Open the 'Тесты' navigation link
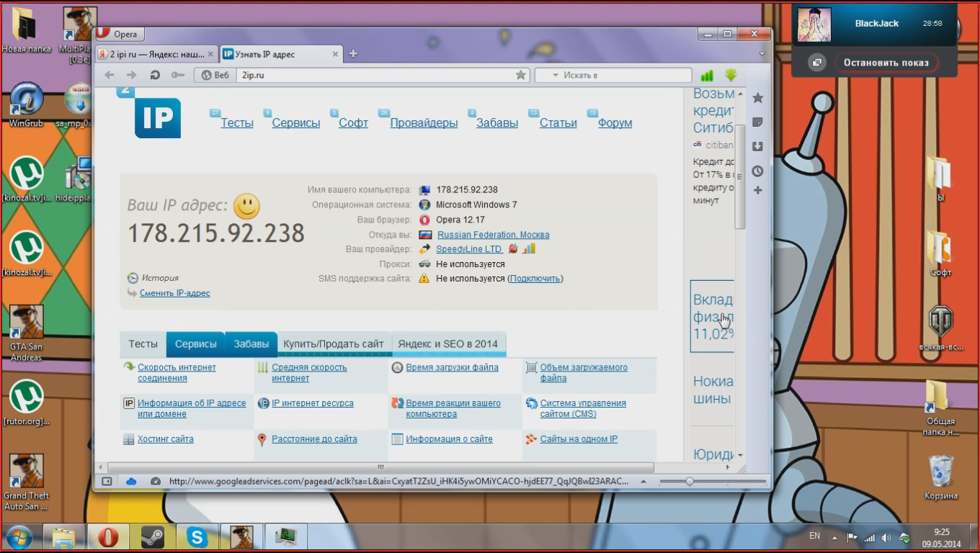Image resolution: width=980 pixels, height=553 pixels. click(237, 123)
